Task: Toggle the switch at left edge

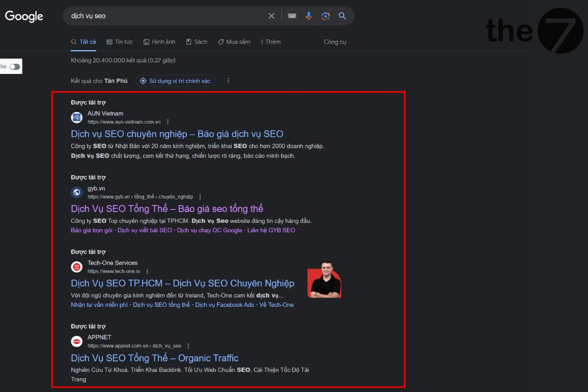Action: tap(15, 67)
